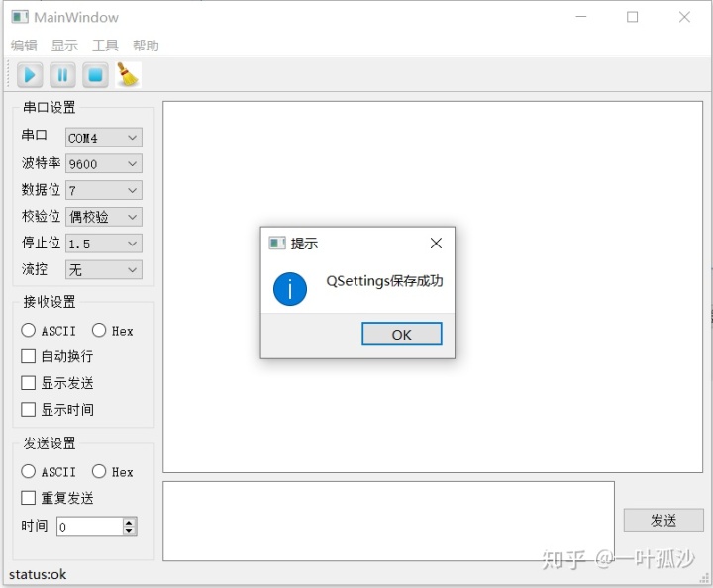Minimize the MainWindow window
This screenshot has width=713, height=588.
click(x=581, y=17)
